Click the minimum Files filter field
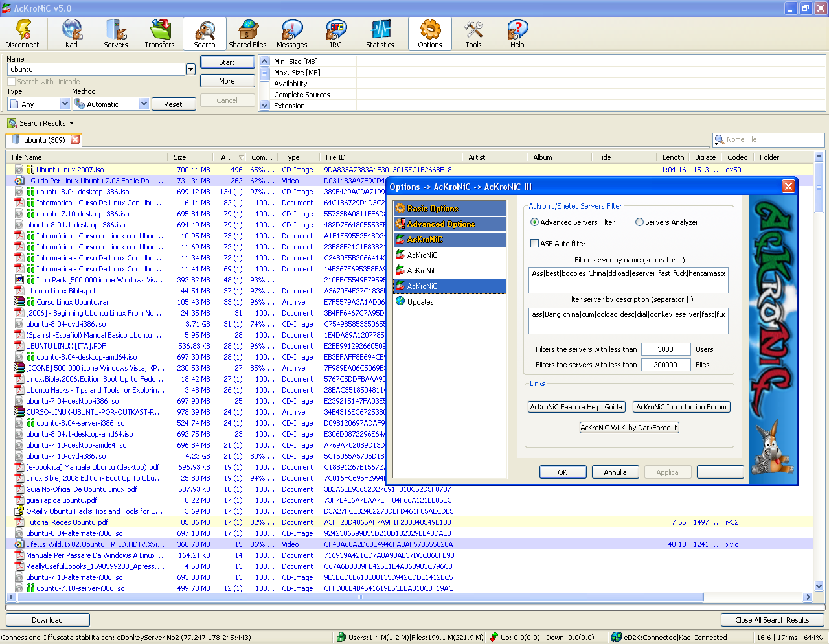 pyautogui.click(x=666, y=365)
